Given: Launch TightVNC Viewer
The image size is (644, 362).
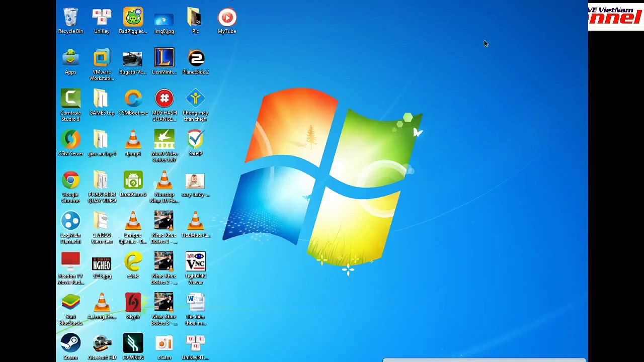Looking at the screenshot, I should click(x=195, y=268).
